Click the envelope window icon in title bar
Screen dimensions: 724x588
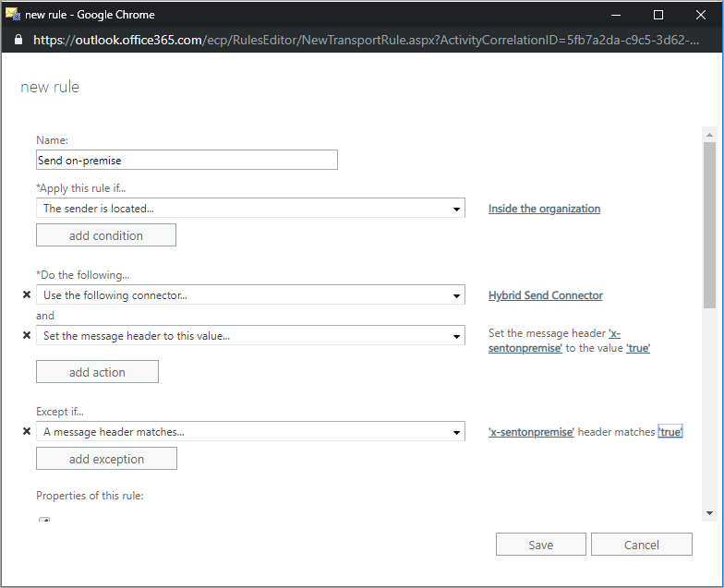(13, 15)
